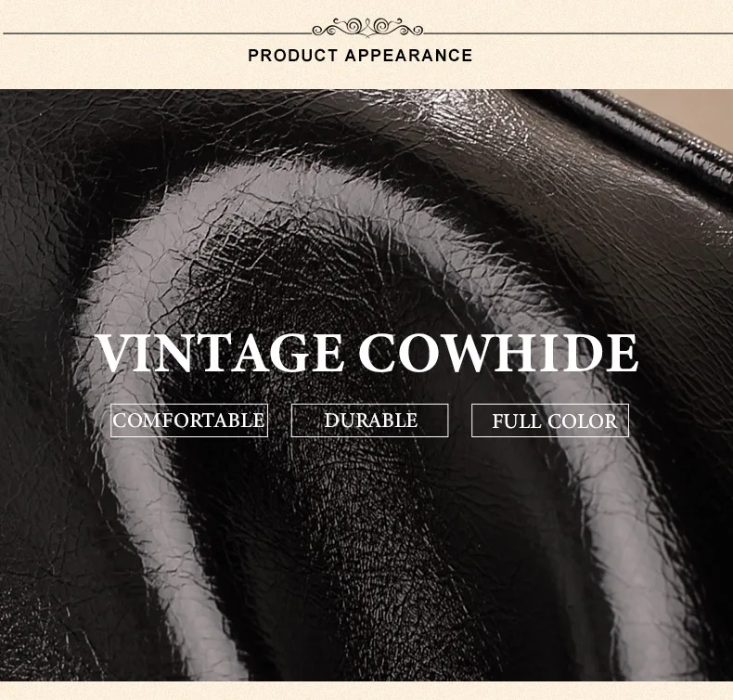Screen dimensions: 733x700
Task: Click the divider line left of ornament
Action: [158, 33]
